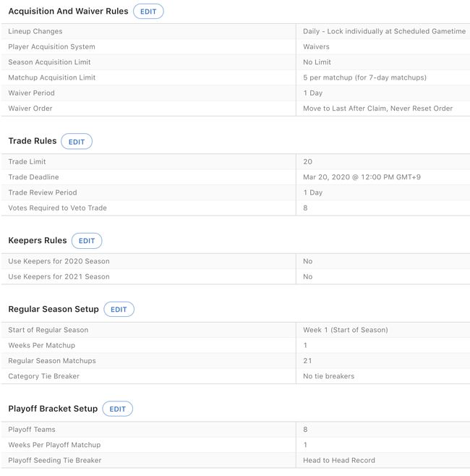Open EDIT for Keepers Rules
The height and width of the screenshot is (476, 470).
pyautogui.click(x=87, y=241)
